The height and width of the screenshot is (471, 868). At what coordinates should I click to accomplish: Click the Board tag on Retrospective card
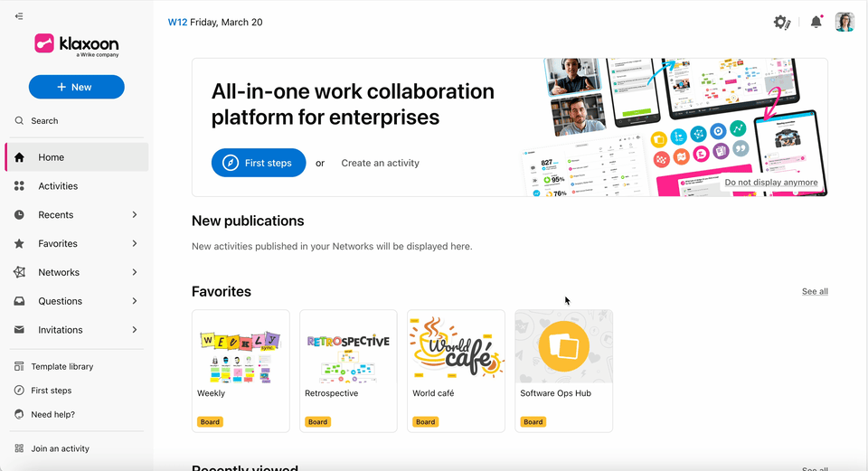click(x=317, y=422)
